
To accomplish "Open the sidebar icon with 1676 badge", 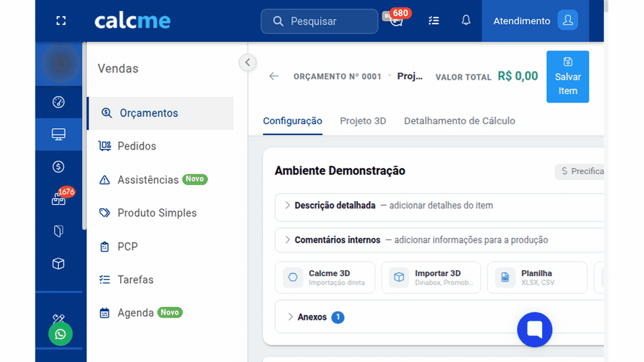I will click(59, 198).
